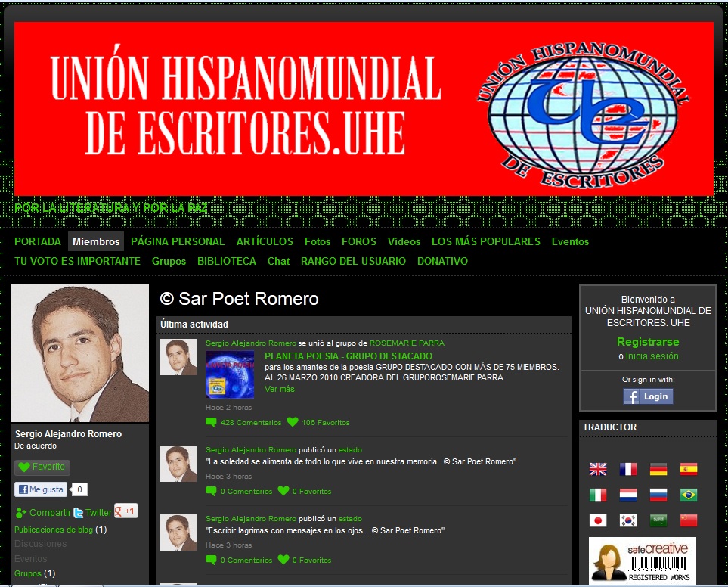Viewport: 728px width, 587px height.
Task: Open the Miembros tab in navigation
Action: tap(96, 242)
